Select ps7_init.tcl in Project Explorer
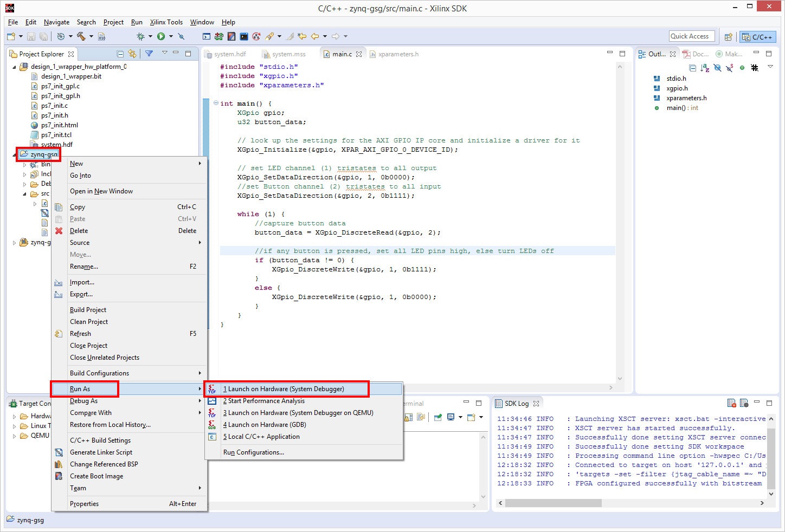Screen dimensions: 785x532 [x=52, y=135]
